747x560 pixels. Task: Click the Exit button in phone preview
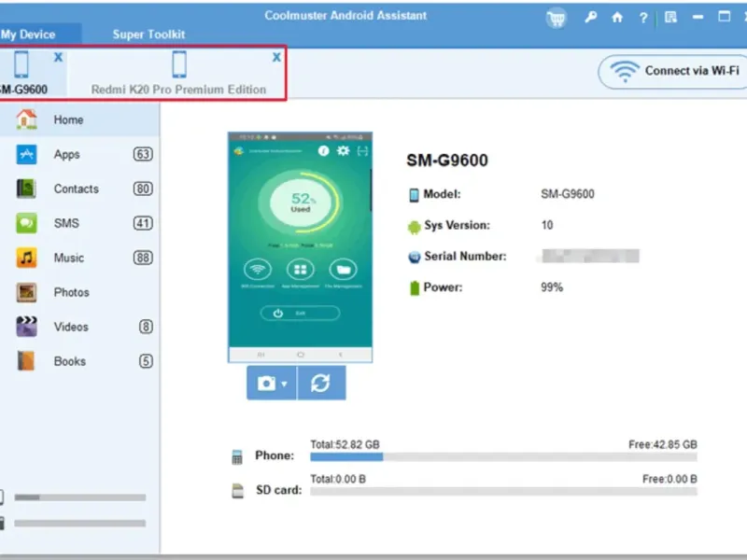(300, 313)
